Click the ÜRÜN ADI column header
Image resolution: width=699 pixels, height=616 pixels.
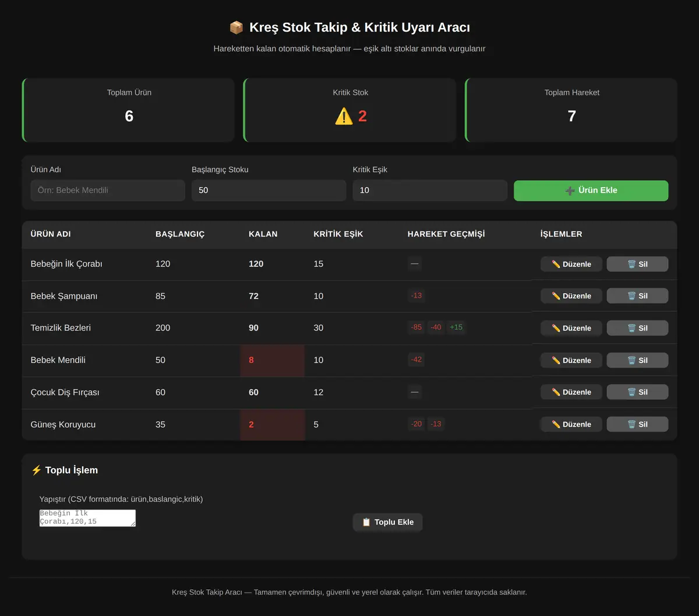pos(51,234)
